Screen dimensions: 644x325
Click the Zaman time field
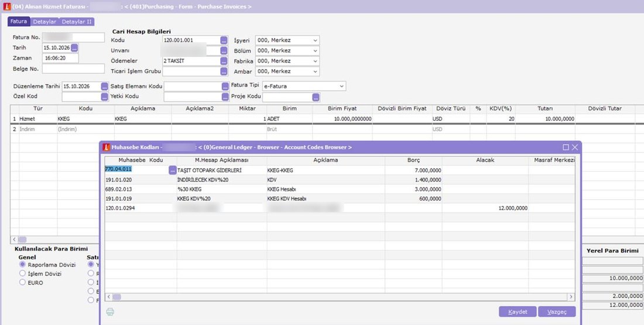pyautogui.click(x=60, y=59)
